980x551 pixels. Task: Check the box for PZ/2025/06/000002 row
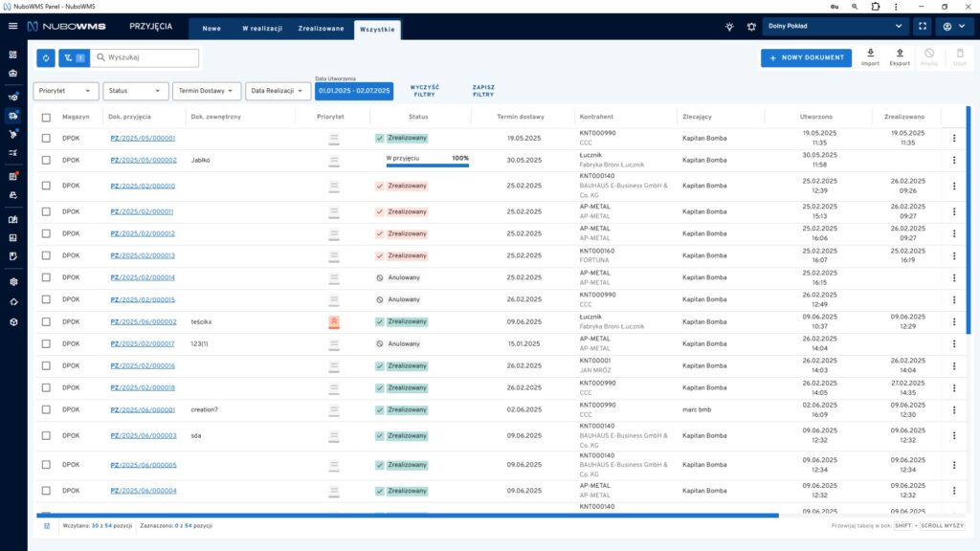point(46,322)
